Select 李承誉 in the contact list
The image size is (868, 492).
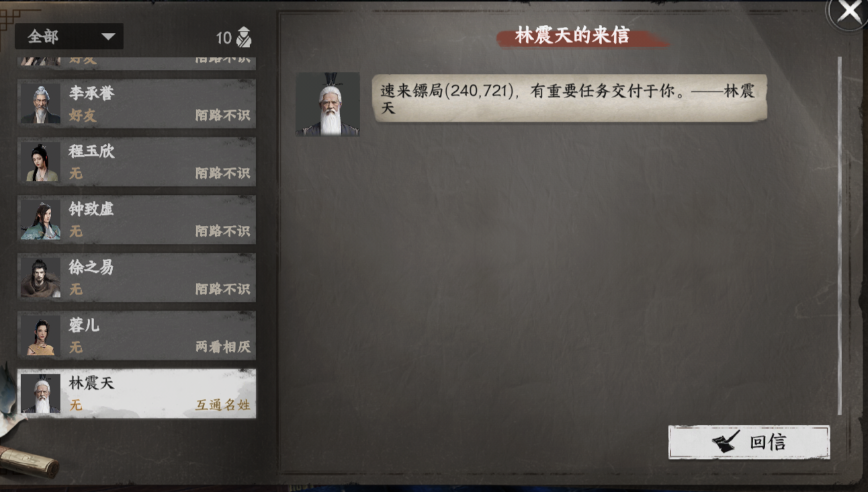tap(136, 104)
